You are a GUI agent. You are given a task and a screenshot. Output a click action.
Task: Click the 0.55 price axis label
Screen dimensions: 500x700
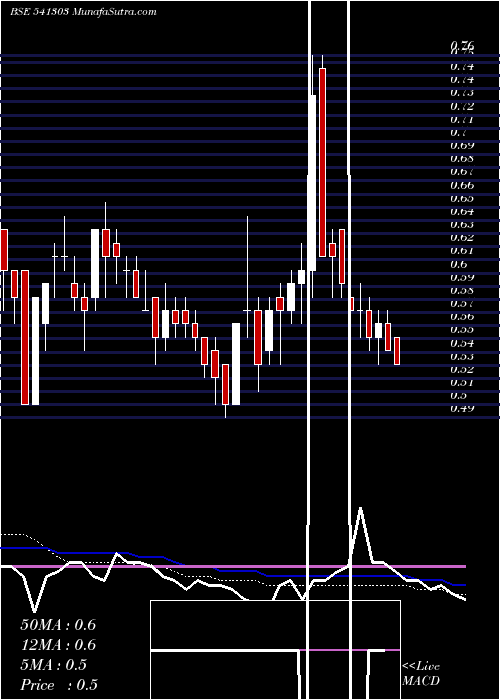(x=462, y=329)
